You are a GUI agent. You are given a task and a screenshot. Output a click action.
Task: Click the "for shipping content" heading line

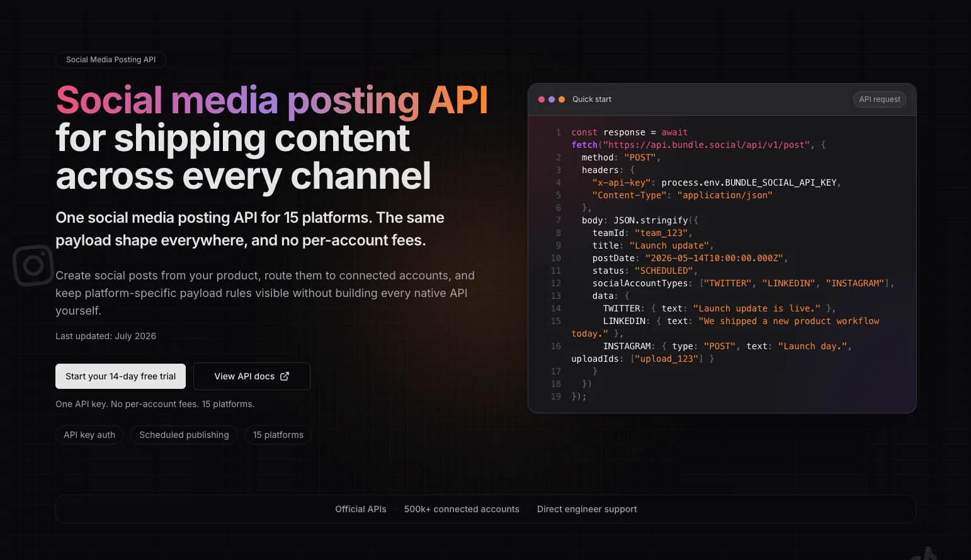233,138
